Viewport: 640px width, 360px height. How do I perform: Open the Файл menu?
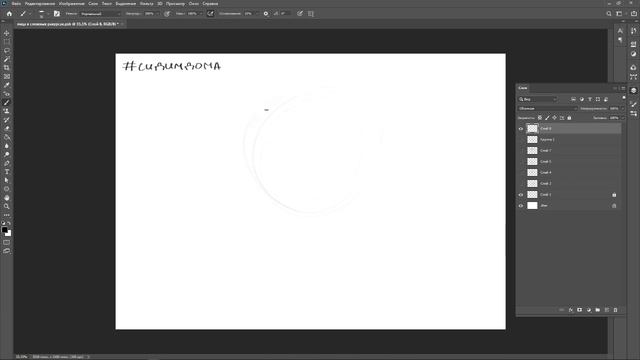[x=16, y=4]
